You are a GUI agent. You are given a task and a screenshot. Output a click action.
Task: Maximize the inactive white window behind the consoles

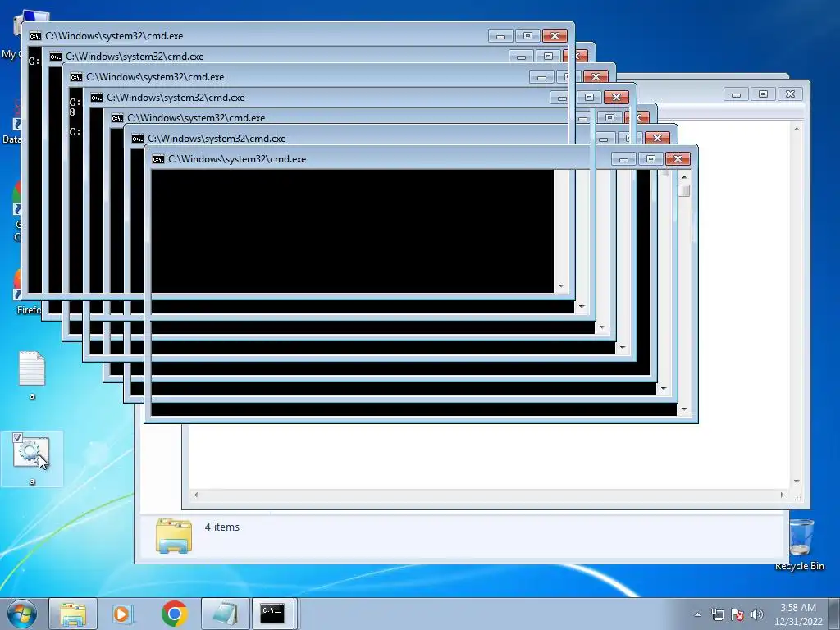(x=763, y=94)
